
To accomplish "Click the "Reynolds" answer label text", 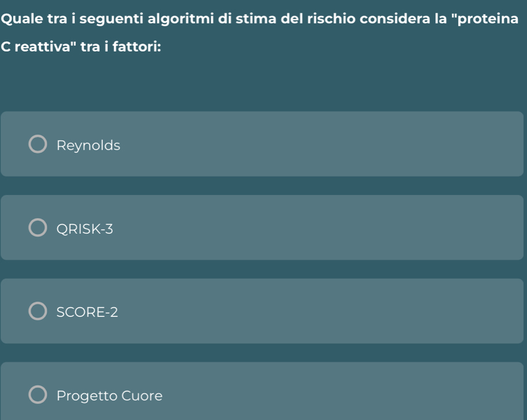I will pos(88,145).
